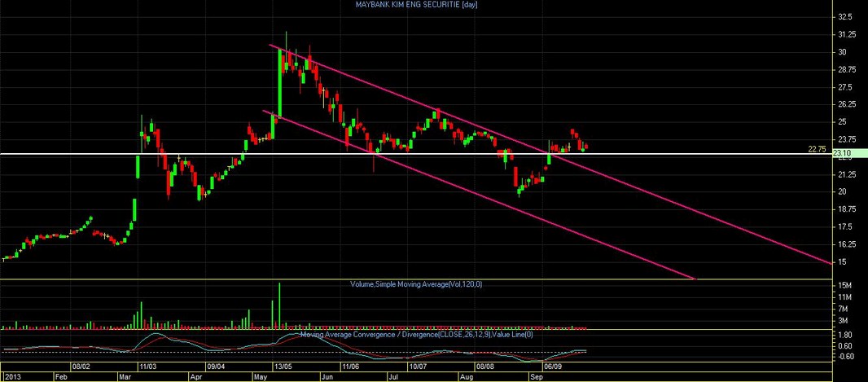Click the 08/02 date label

(x=81, y=367)
